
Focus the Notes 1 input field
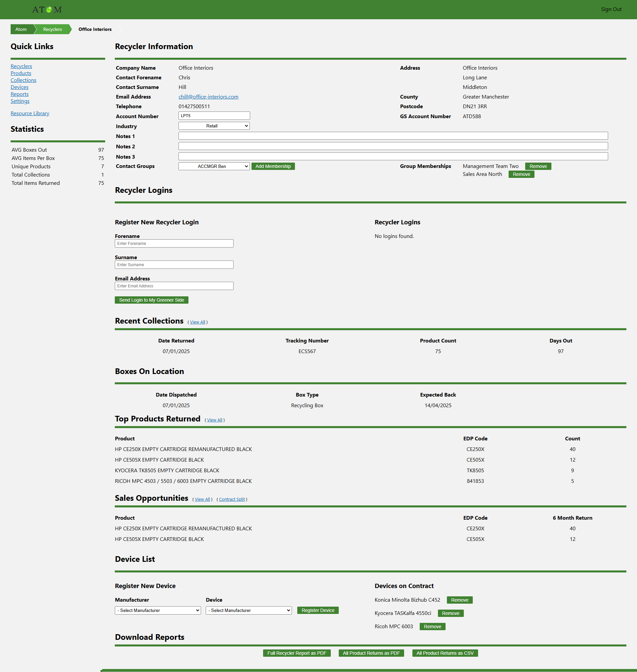coord(393,136)
